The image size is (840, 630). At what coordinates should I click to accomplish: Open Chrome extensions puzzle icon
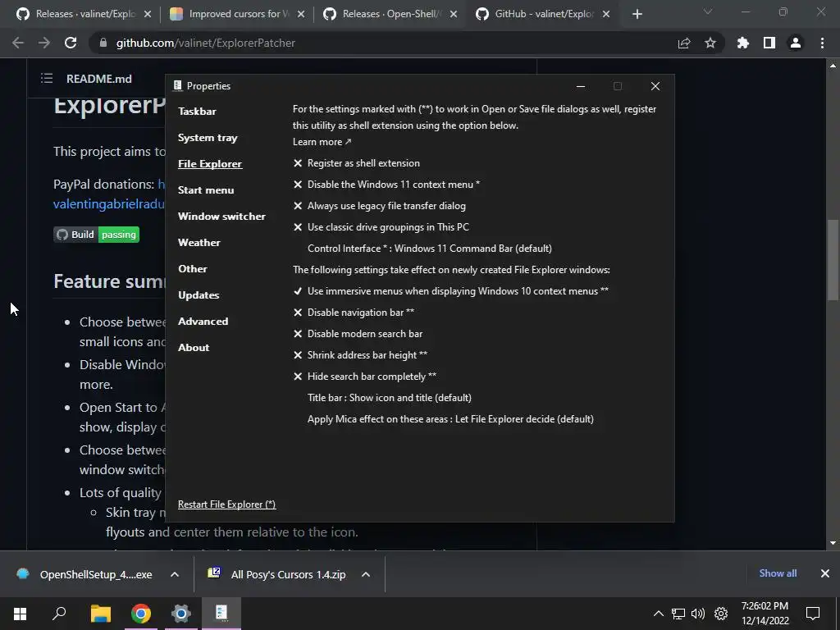(x=743, y=43)
